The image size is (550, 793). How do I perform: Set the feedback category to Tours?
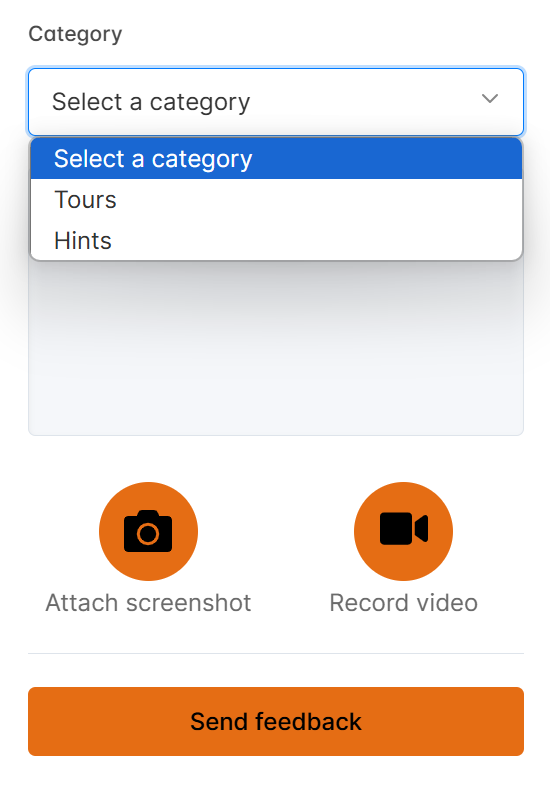click(276, 199)
